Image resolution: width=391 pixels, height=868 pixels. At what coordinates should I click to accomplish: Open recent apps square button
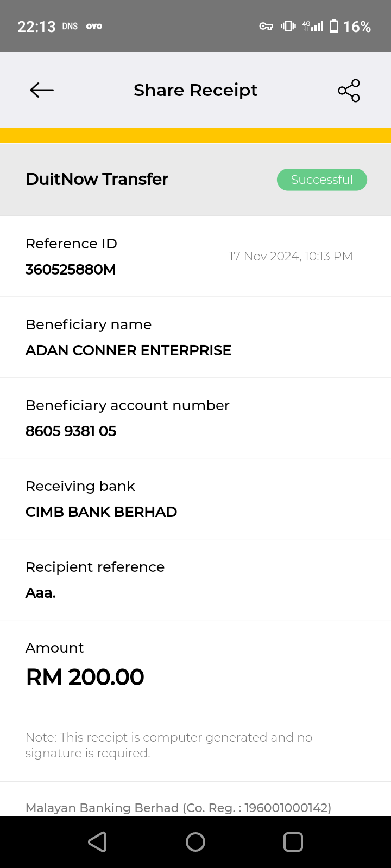tap(293, 842)
